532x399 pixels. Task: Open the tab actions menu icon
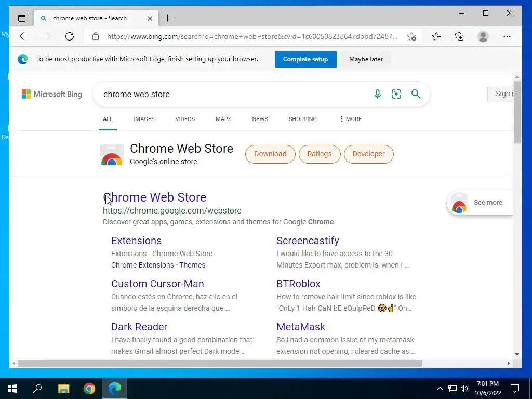(x=22, y=18)
